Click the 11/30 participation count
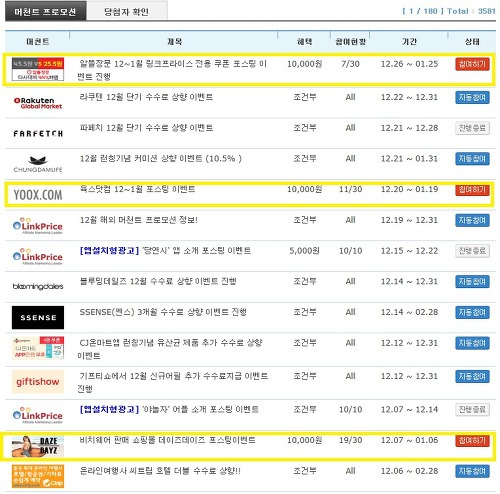 [x=350, y=189]
